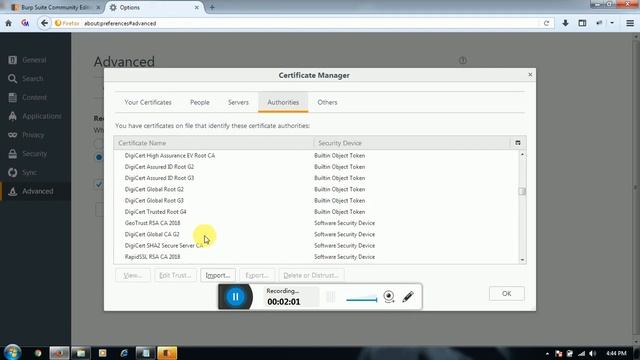Go back using the back arrow

click(x=44, y=23)
